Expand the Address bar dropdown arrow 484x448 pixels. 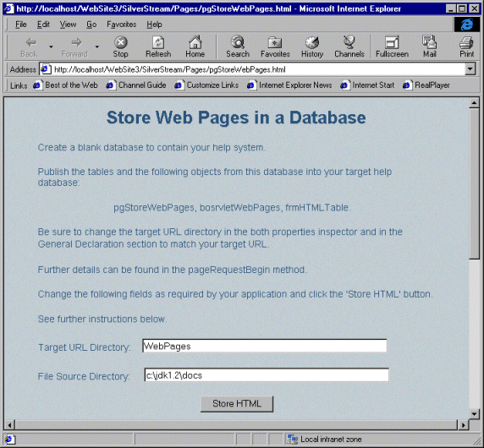470,69
